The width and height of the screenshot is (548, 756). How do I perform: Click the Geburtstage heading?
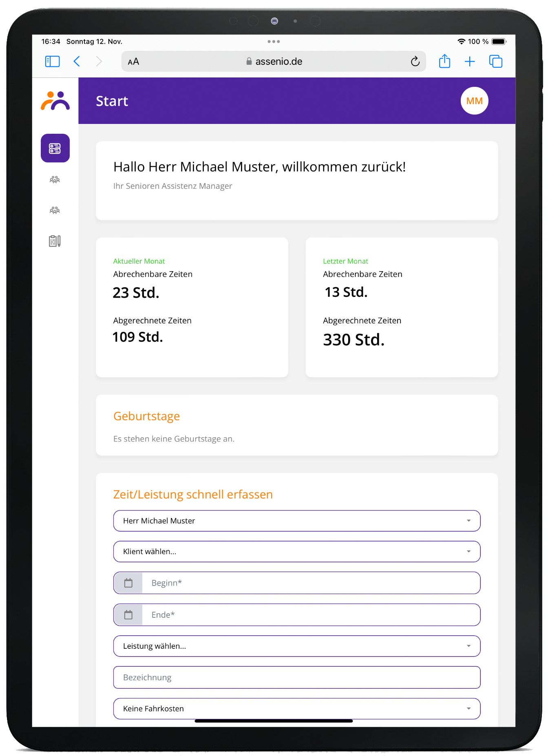[146, 416]
